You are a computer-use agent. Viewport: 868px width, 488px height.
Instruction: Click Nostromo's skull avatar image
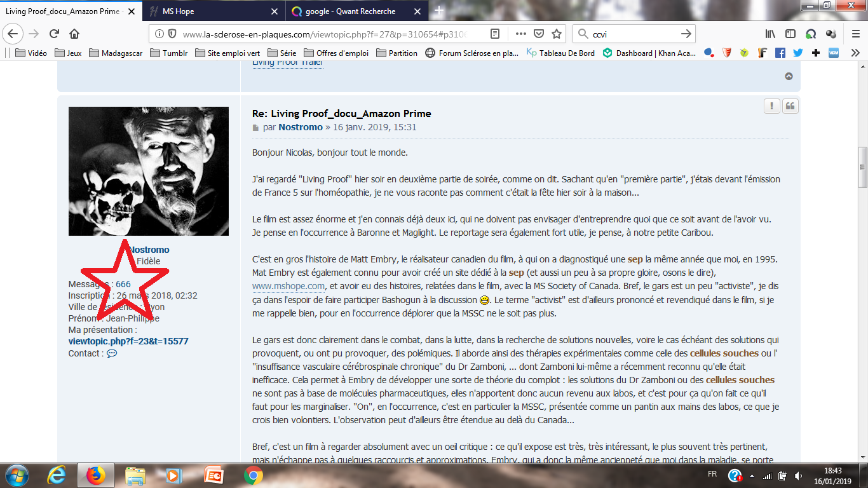pos(149,171)
